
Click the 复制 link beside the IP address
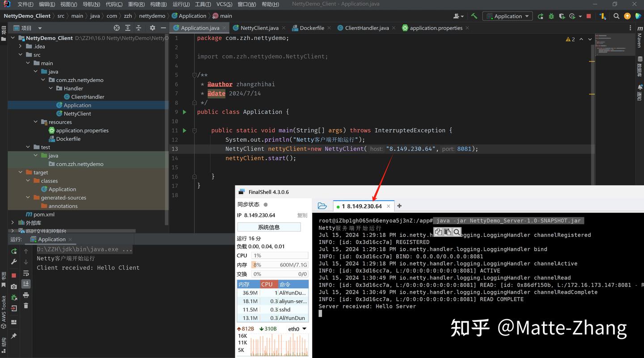(x=302, y=215)
